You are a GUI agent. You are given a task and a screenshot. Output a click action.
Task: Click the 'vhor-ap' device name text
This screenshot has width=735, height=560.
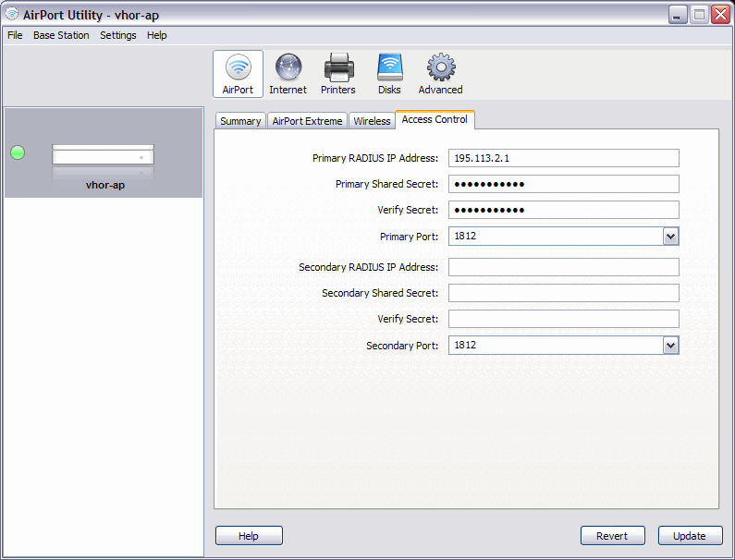(105, 185)
